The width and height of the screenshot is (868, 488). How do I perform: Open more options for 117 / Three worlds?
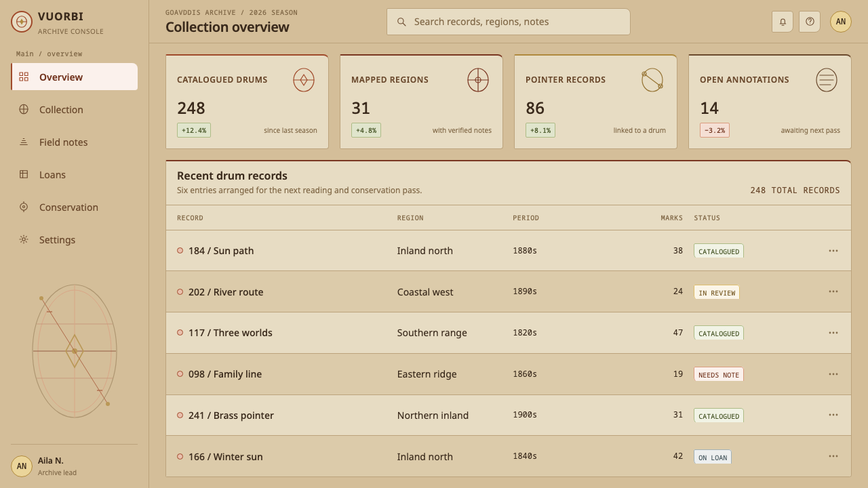pos(833,333)
